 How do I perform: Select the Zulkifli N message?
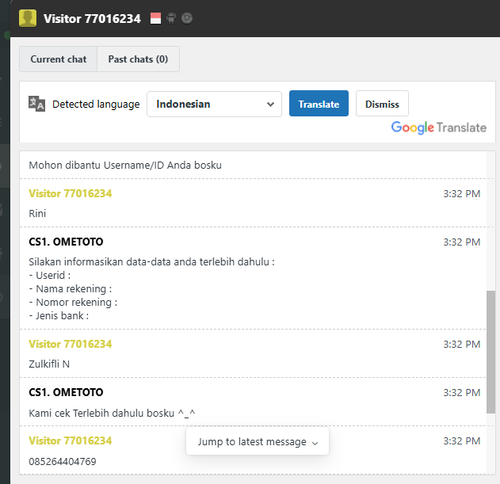(x=49, y=364)
